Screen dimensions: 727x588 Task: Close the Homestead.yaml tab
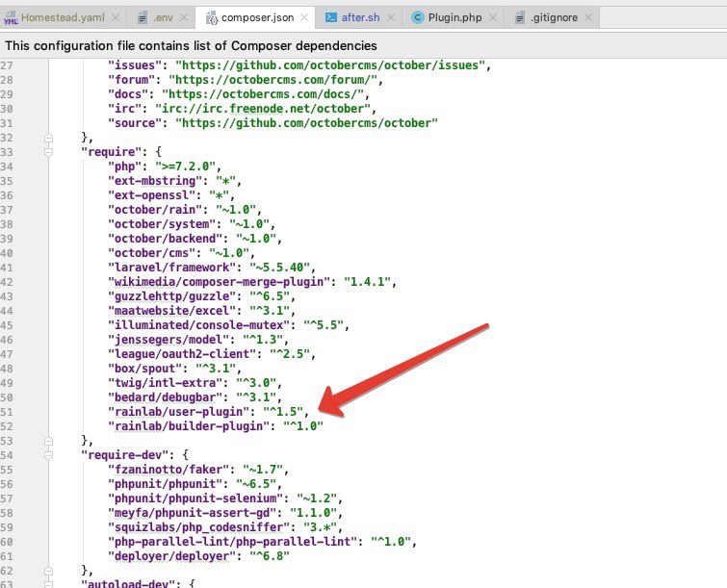click(x=116, y=17)
